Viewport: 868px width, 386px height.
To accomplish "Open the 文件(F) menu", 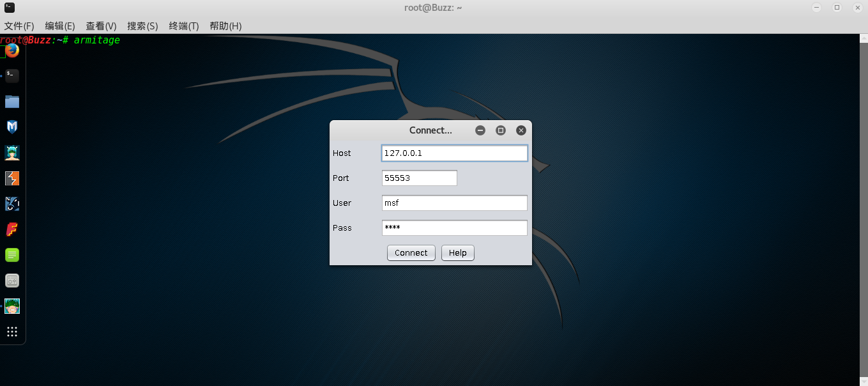I will click(x=19, y=26).
